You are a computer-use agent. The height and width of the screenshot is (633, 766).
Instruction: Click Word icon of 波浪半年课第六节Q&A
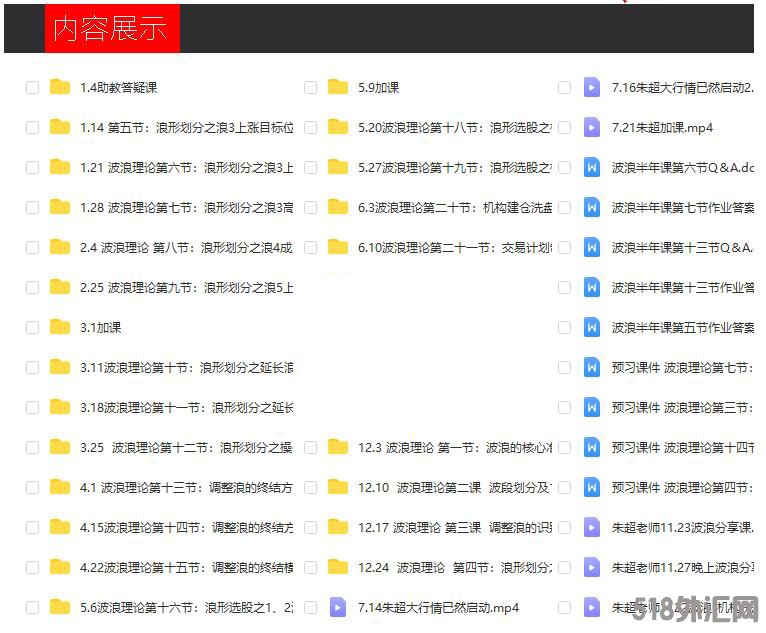coord(592,168)
